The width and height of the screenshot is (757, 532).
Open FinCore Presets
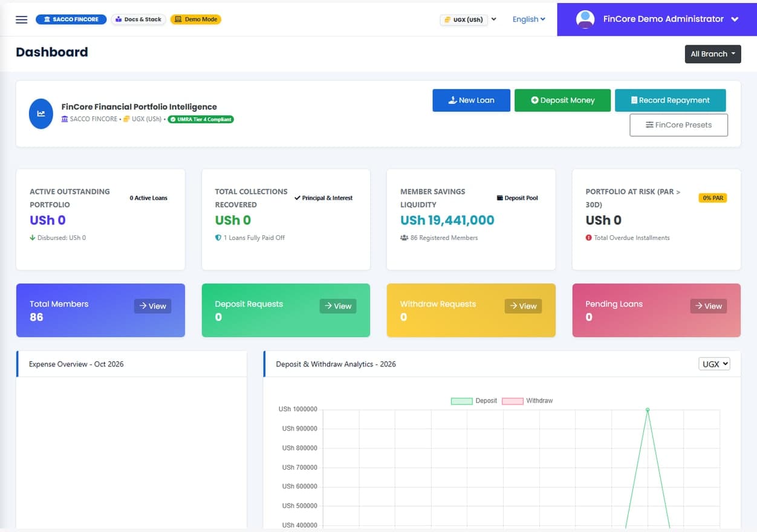pos(679,125)
